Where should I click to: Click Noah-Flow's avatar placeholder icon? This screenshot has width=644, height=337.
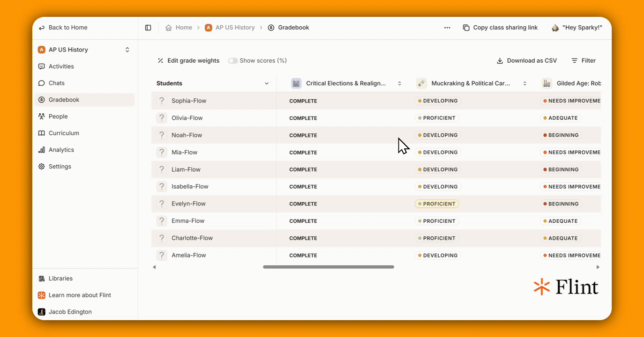[162, 135]
